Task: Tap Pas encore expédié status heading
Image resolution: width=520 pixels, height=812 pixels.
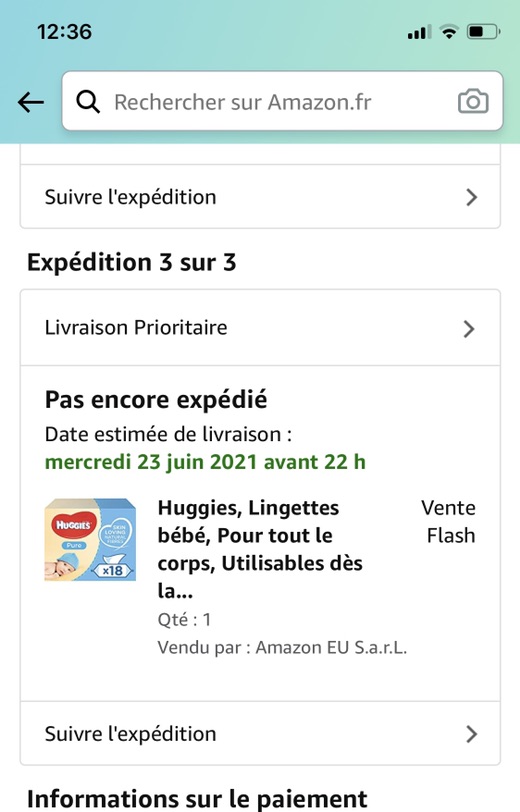Action: (156, 400)
